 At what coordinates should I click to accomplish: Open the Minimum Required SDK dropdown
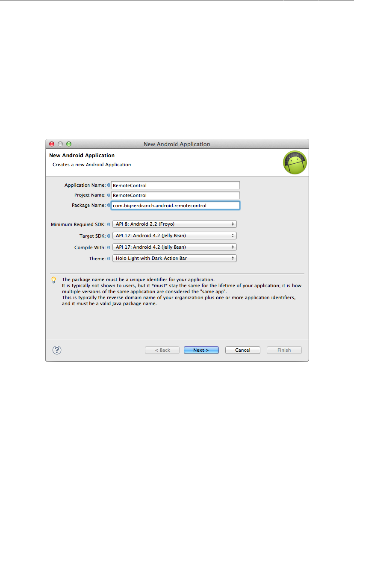click(x=174, y=224)
